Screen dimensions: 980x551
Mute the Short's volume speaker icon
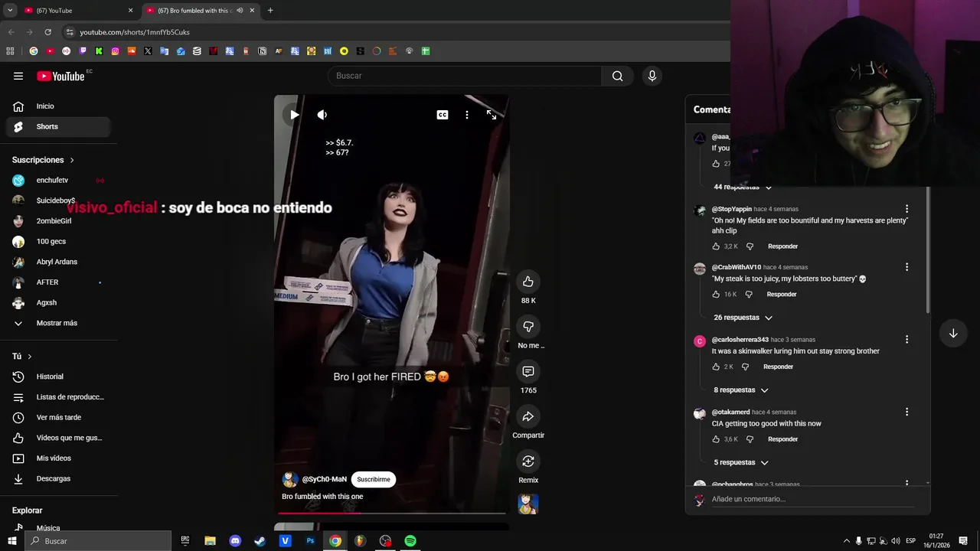[322, 115]
